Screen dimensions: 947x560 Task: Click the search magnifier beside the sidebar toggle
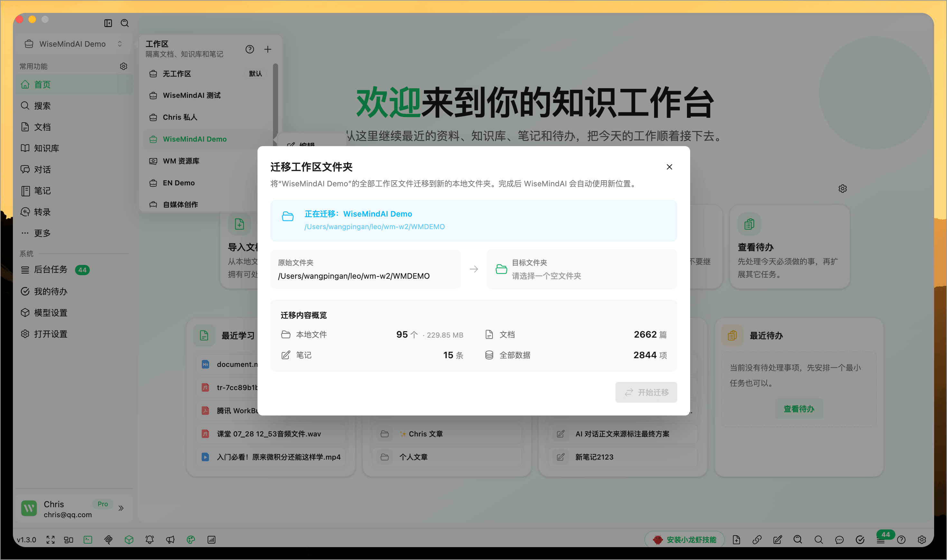(125, 23)
